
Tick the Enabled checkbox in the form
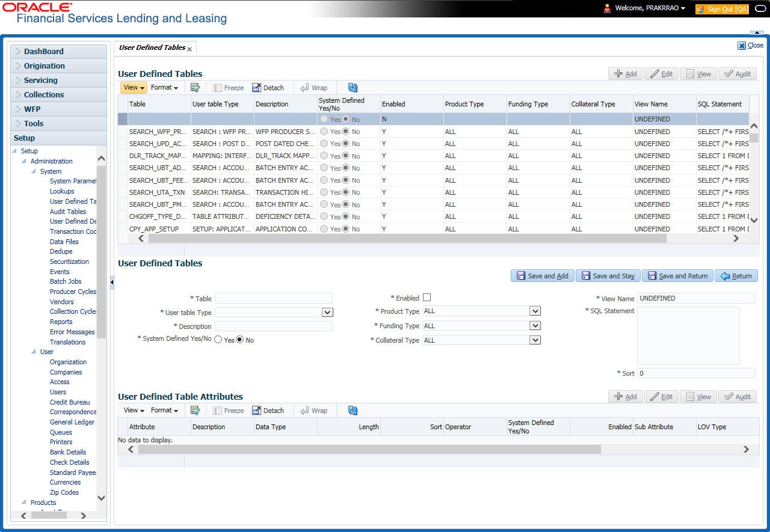click(x=427, y=298)
